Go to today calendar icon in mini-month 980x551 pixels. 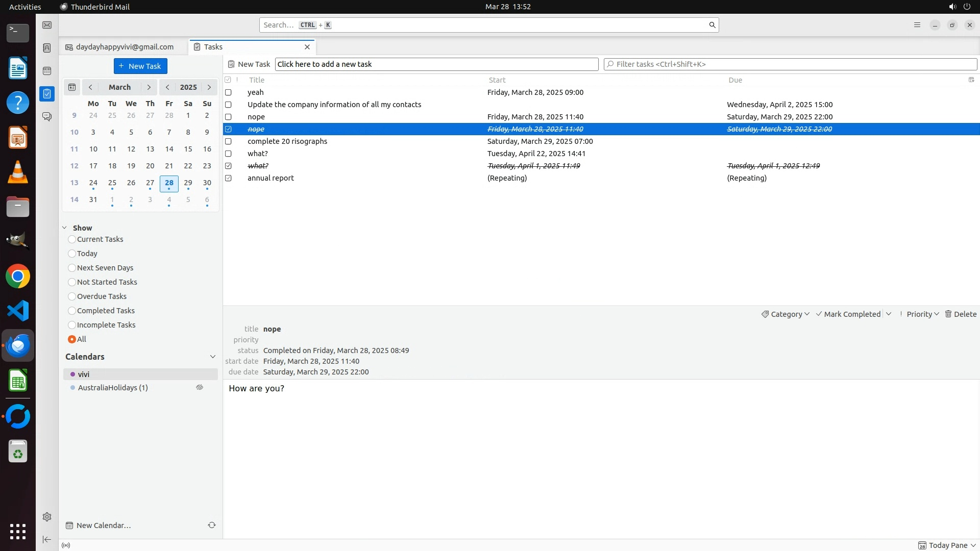point(72,87)
